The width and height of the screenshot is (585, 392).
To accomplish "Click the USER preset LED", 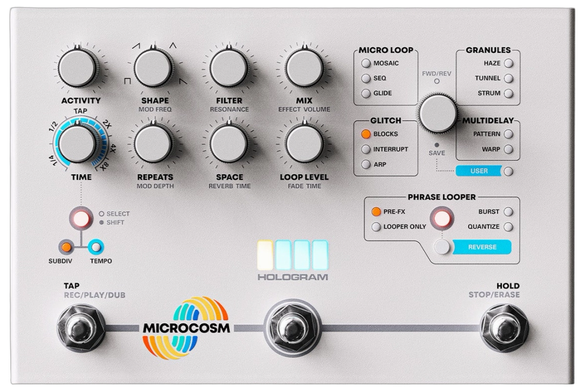I will coord(508,172).
